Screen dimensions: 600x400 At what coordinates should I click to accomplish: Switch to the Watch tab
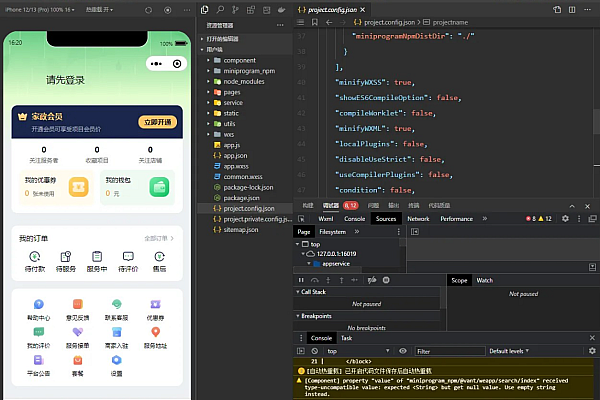pos(484,280)
